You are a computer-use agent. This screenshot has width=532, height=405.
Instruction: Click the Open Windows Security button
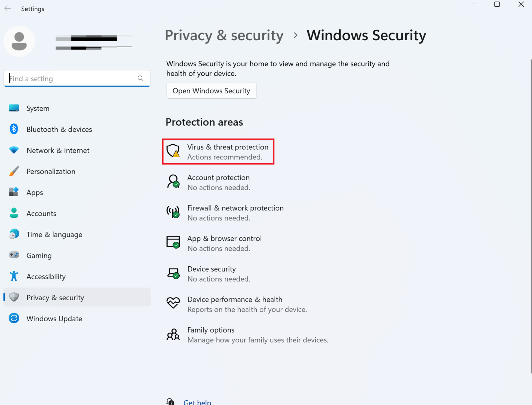pyautogui.click(x=211, y=90)
